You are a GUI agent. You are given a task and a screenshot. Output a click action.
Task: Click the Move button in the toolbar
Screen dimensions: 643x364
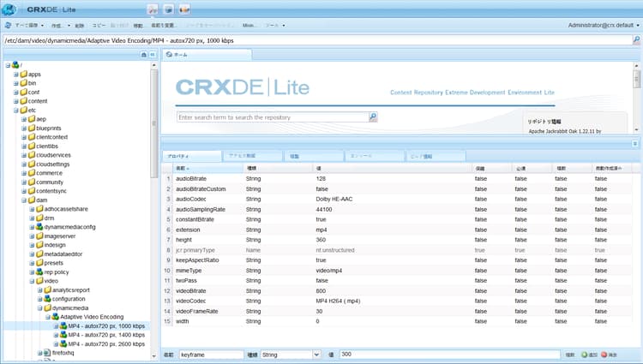tap(138, 26)
